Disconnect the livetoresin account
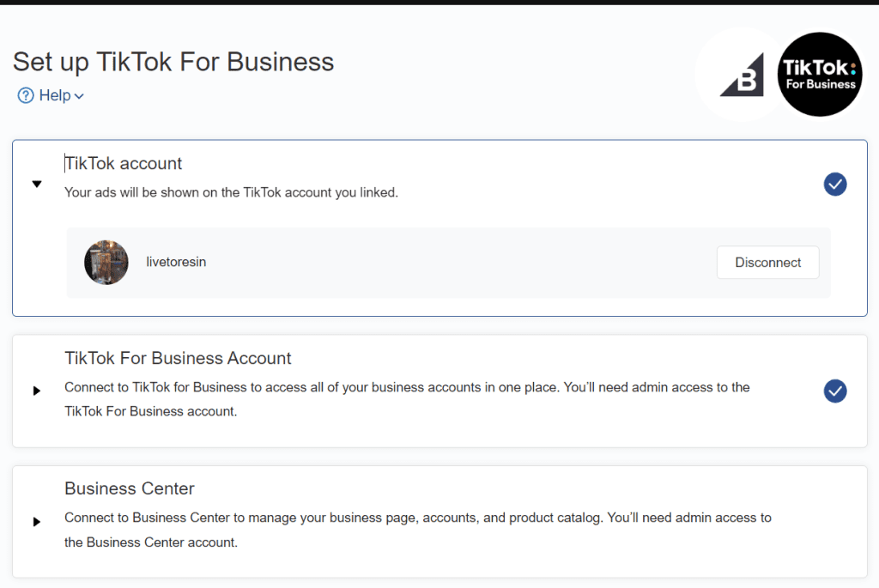Viewport: 879px width, 588px height. coord(767,263)
